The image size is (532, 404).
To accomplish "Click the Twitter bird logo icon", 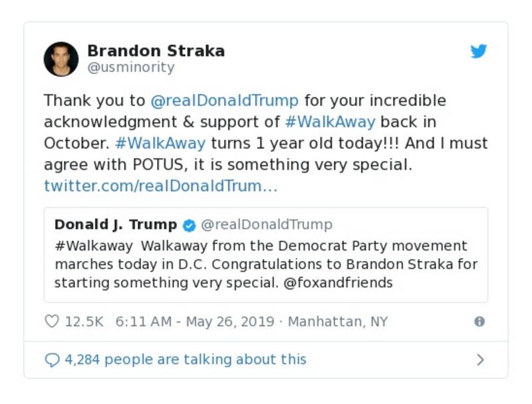I will coord(479,52).
